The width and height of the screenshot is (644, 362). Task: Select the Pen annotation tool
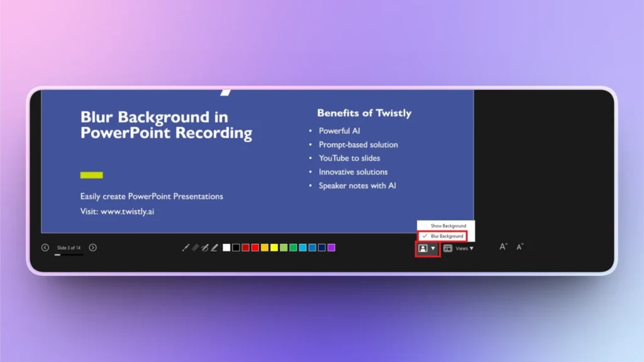(186, 247)
